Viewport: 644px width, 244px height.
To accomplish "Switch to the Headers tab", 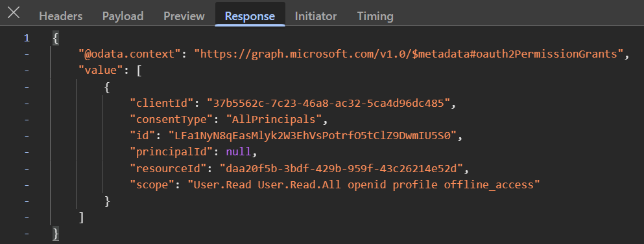I will tap(61, 16).
